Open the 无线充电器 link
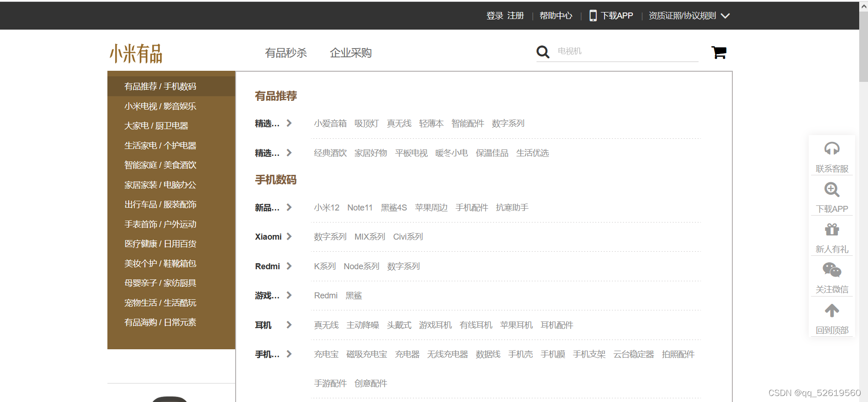The image size is (868, 402). coord(448,354)
